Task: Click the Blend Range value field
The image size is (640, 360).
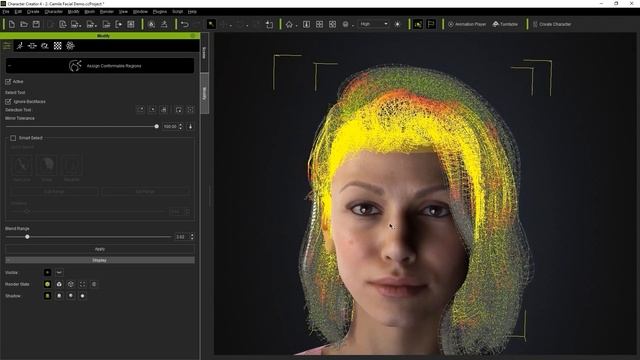Action: [182, 237]
